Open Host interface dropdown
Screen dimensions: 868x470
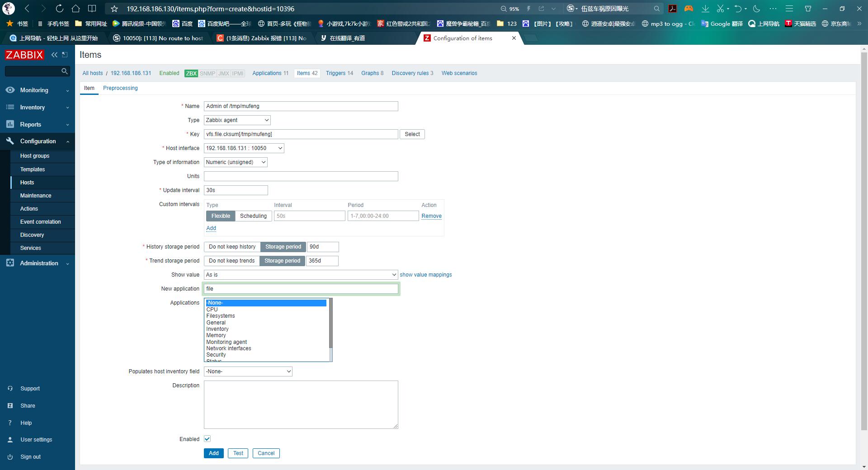click(x=244, y=148)
